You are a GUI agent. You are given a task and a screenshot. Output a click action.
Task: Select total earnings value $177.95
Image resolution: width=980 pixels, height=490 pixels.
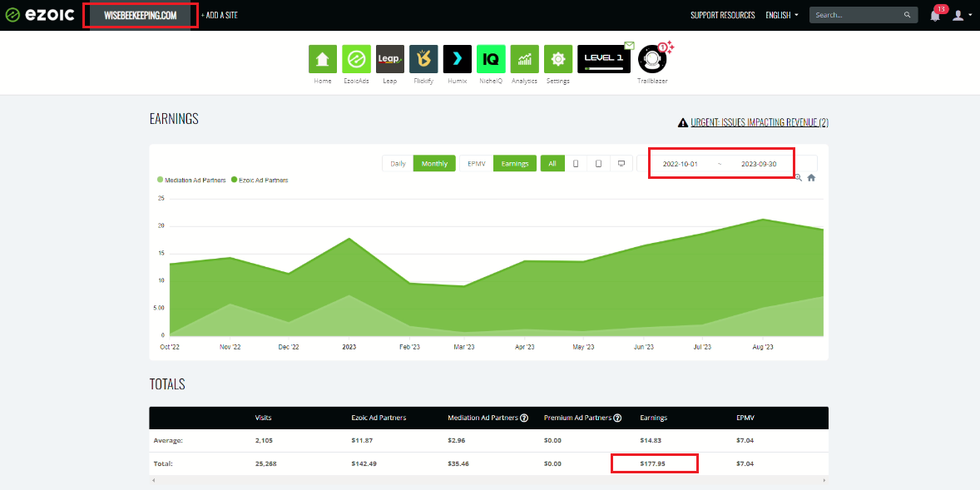click(653, 463)
